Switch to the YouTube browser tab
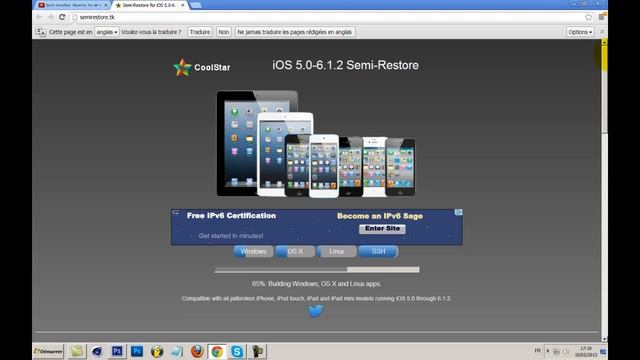This screenshot has width=640, height=360. click(x=72, y=5)
